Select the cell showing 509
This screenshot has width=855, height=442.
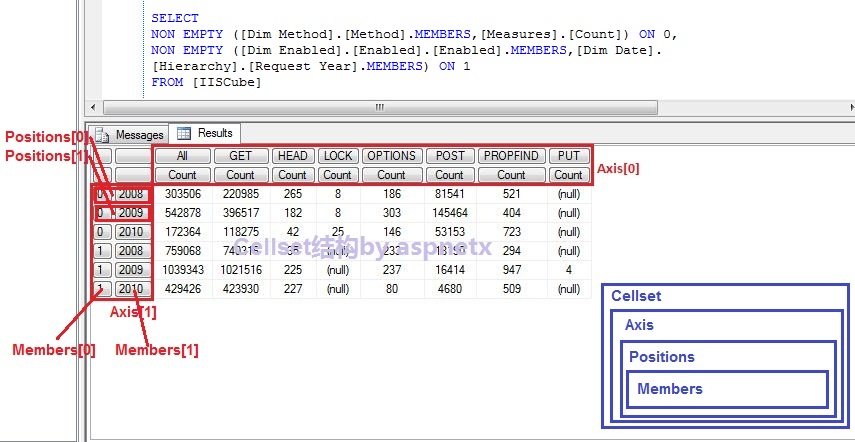(511, 289)
